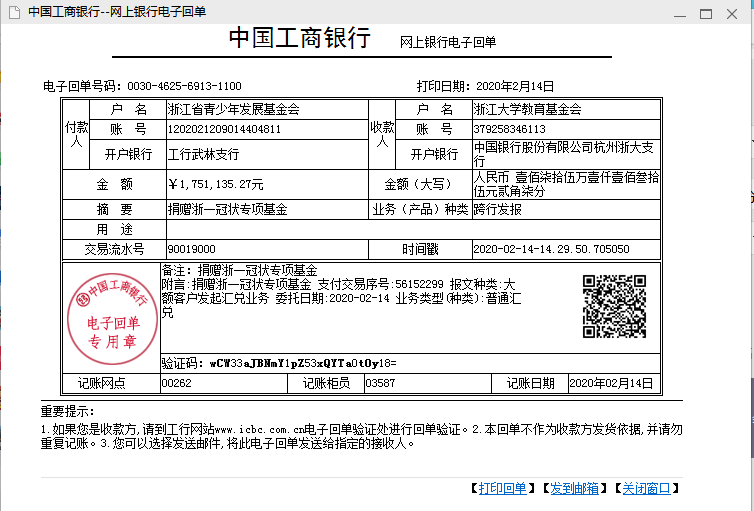Click the 收款人 row header
The height and width of the screenshot is (511, 754).
point(382,135)
